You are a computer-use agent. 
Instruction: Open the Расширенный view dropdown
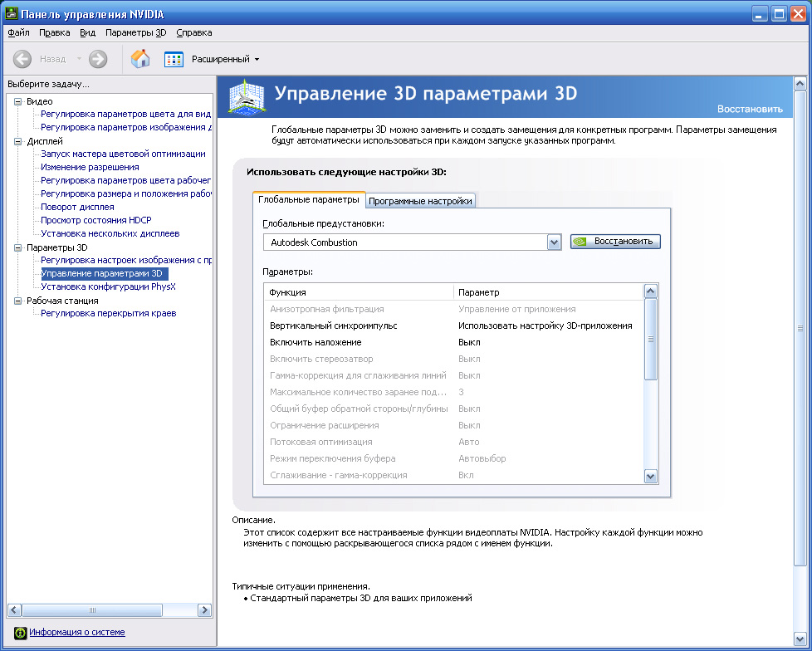225,59
